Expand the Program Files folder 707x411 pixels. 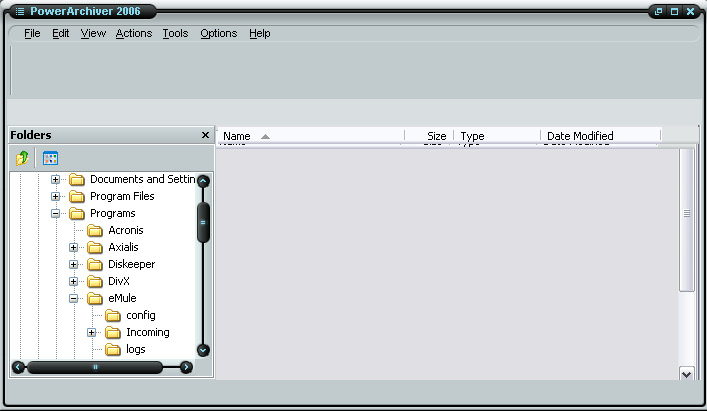pos(55,196)
